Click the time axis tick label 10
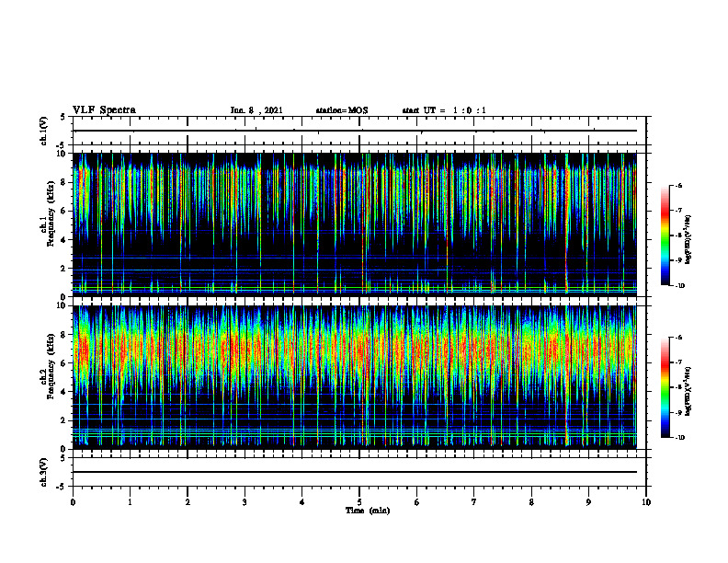Image resolution: width=728 pixels, height=563 pixels. point(646,502)
